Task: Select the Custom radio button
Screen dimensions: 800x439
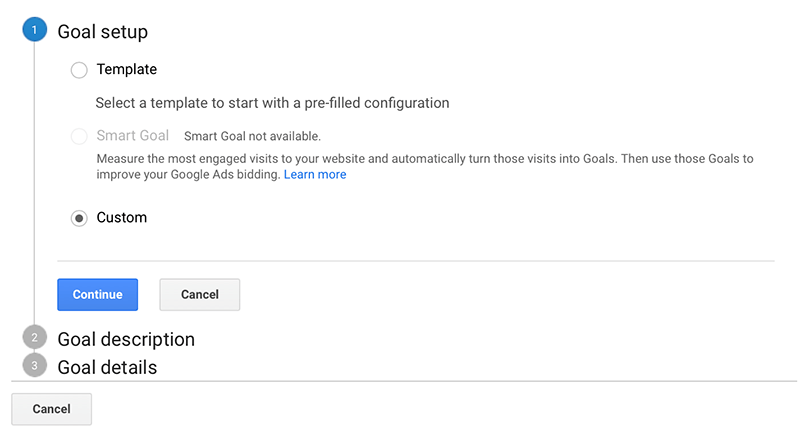Action: point(79,218)
